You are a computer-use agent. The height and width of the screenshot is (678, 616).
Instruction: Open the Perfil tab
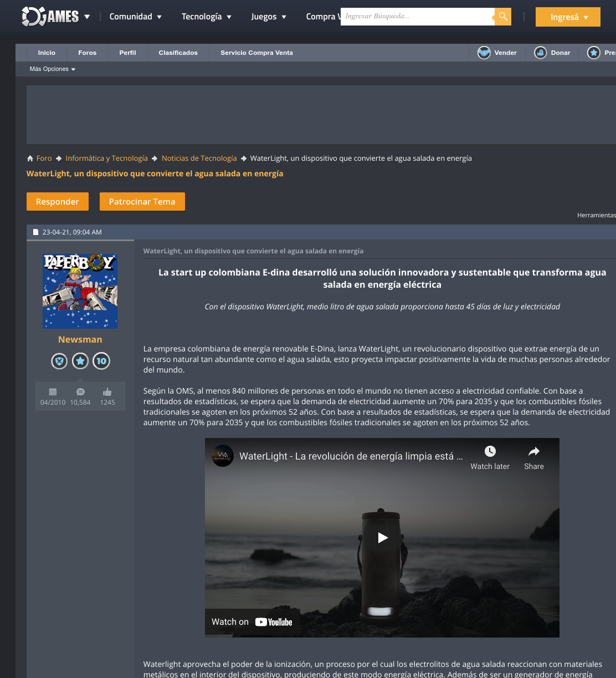click(127, 53)
